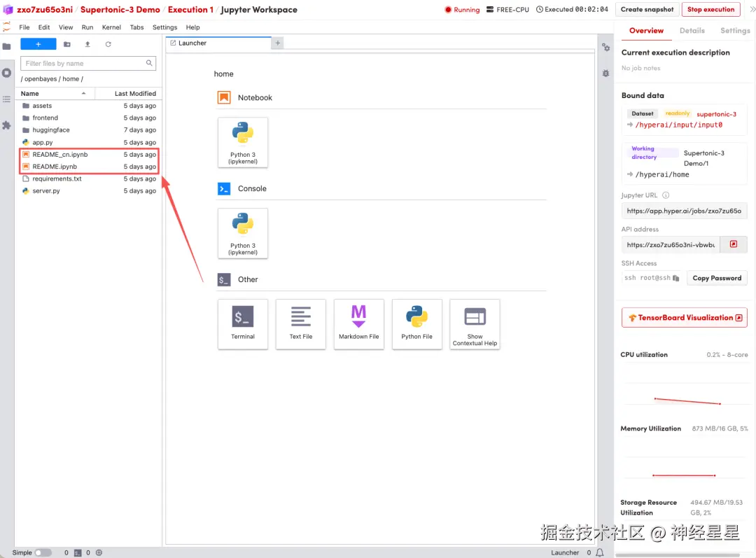Image resolution: width=756 pixels, height=558 pixels.
Task: Click Jupyter URL info icon
Action: (x=666, y=195)
